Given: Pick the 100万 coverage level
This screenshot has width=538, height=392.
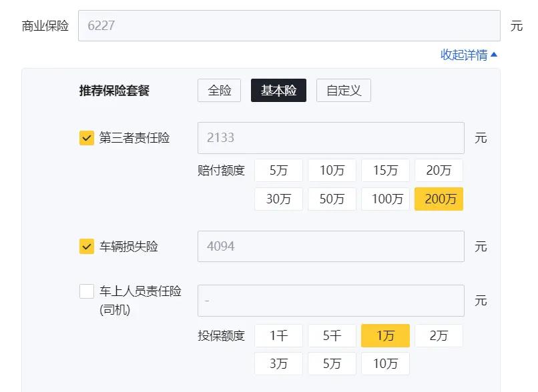Looking at the screenshot, I should point(385,199).
